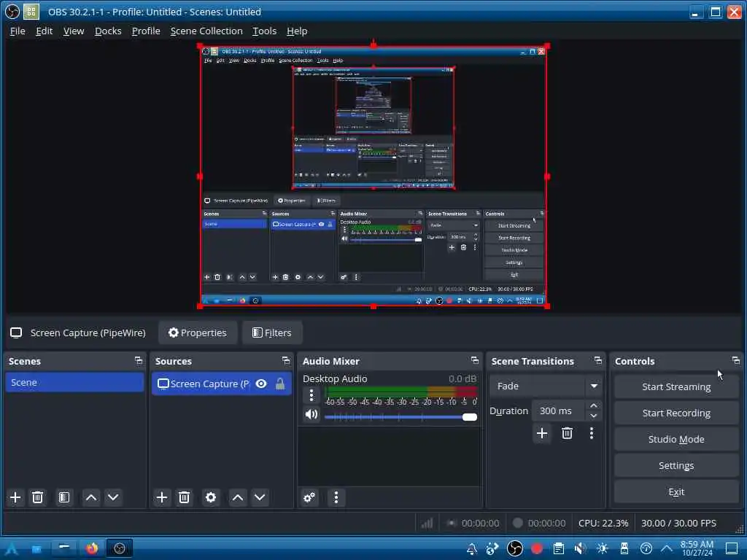
Task: Open OBS Settings button
Action: (x=676, y=465)
